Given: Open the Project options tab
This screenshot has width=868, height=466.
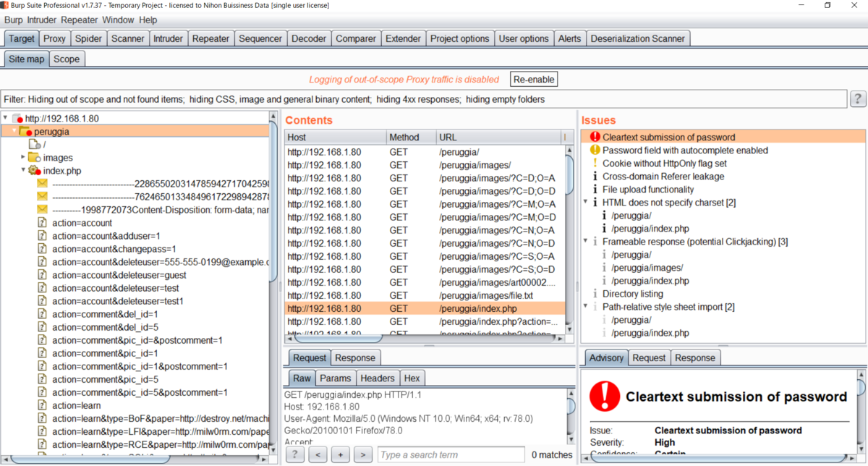Looking at the screenshot, I should (459, 38).
